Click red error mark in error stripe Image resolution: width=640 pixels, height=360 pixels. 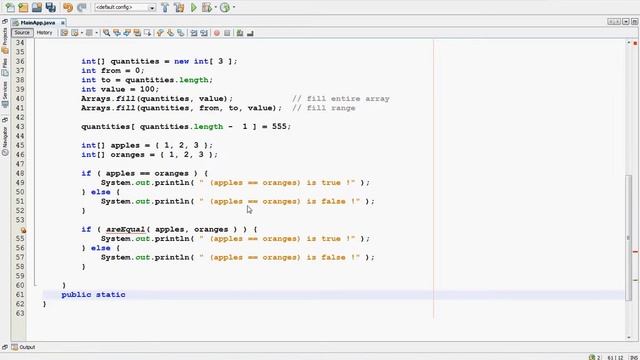click(635, 252)
